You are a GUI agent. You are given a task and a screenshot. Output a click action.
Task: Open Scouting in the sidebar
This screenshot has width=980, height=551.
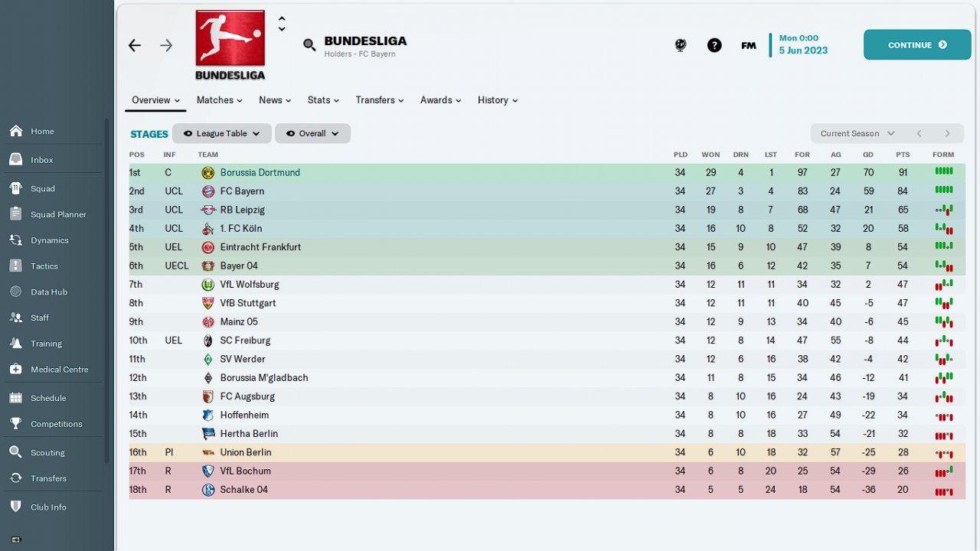coord(47,452)
